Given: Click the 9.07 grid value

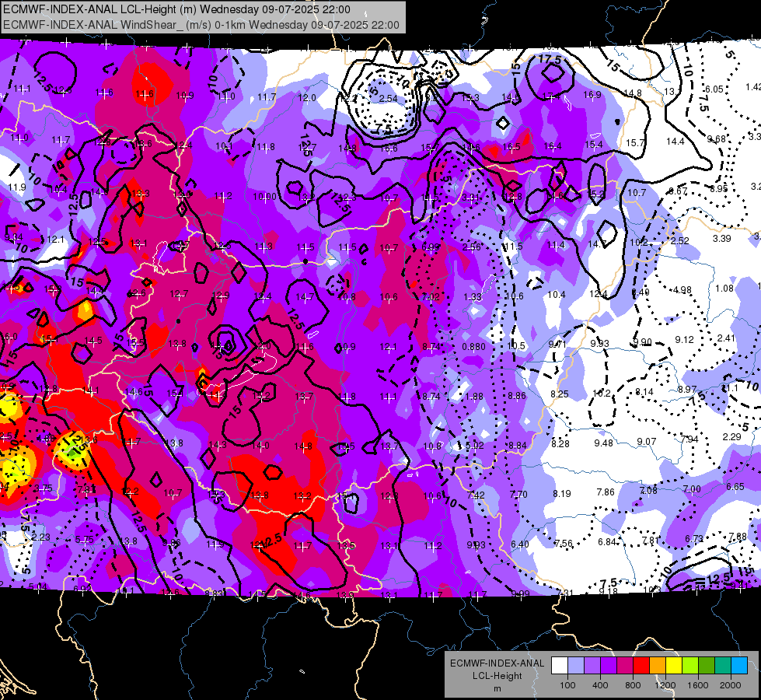Looking at the screenshot, I should (x=647, y=441).
